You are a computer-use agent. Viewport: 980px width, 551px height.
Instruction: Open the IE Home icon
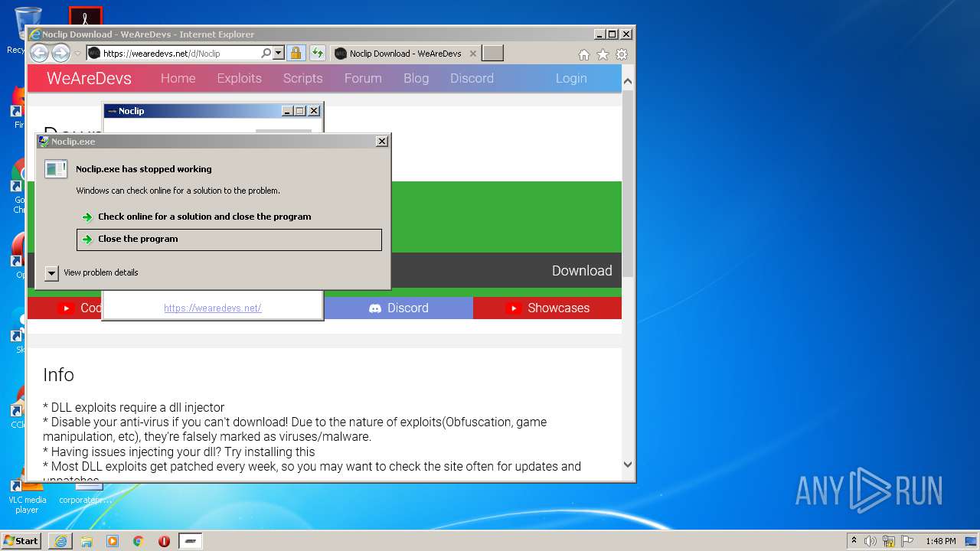(584, 54)
